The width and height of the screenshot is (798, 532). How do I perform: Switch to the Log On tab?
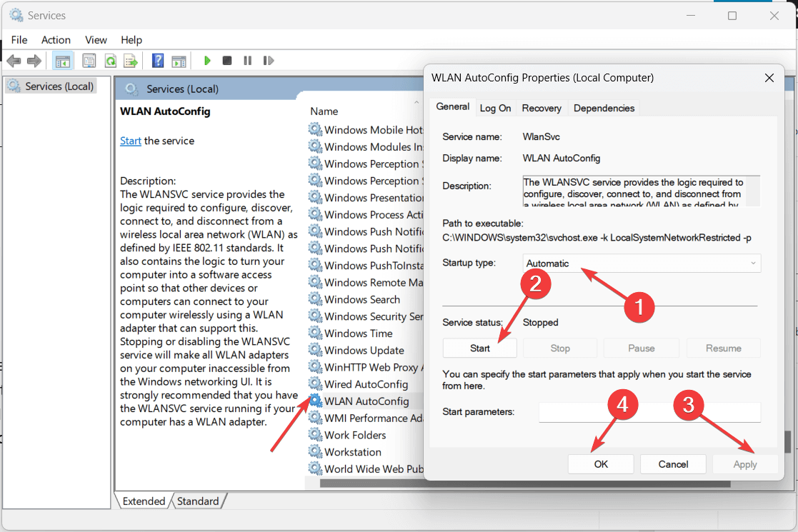pyautogui.click(x=495, y=109)
